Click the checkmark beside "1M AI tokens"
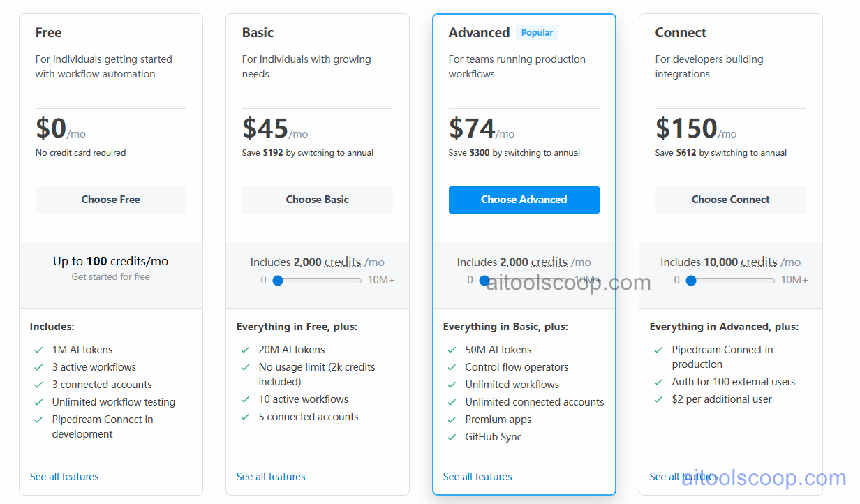Screen dimensions: 860x504 tap(37, 349)
